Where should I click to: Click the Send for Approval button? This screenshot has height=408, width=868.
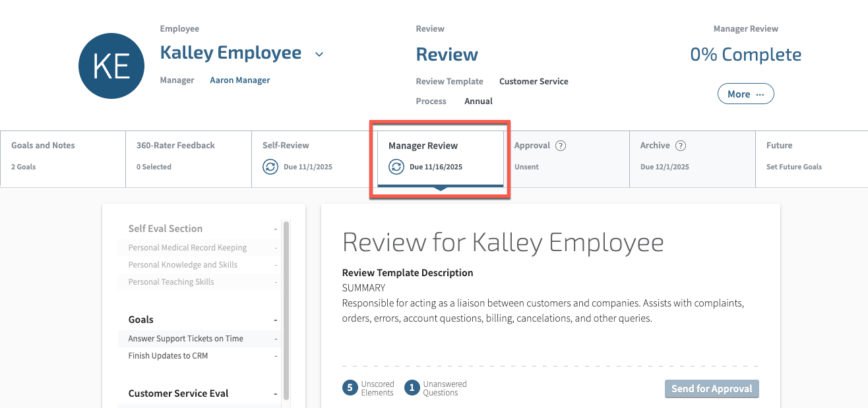coord(712,389)
